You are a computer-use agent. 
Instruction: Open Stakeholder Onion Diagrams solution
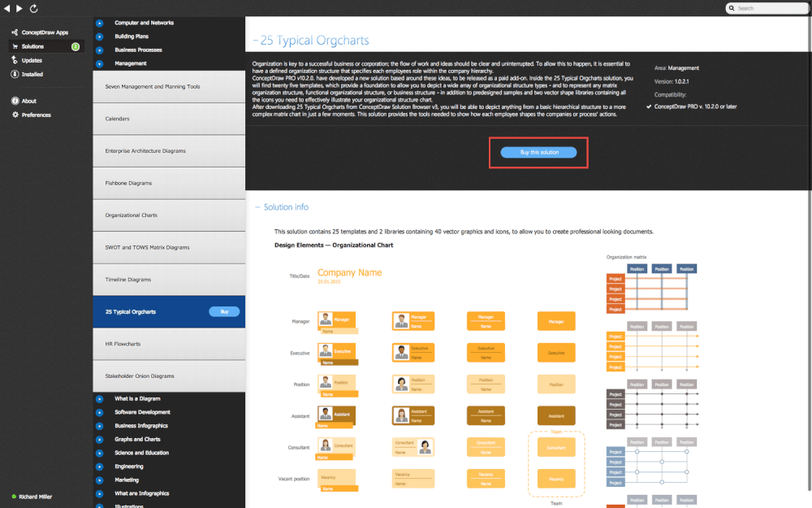tap(169, 376)
